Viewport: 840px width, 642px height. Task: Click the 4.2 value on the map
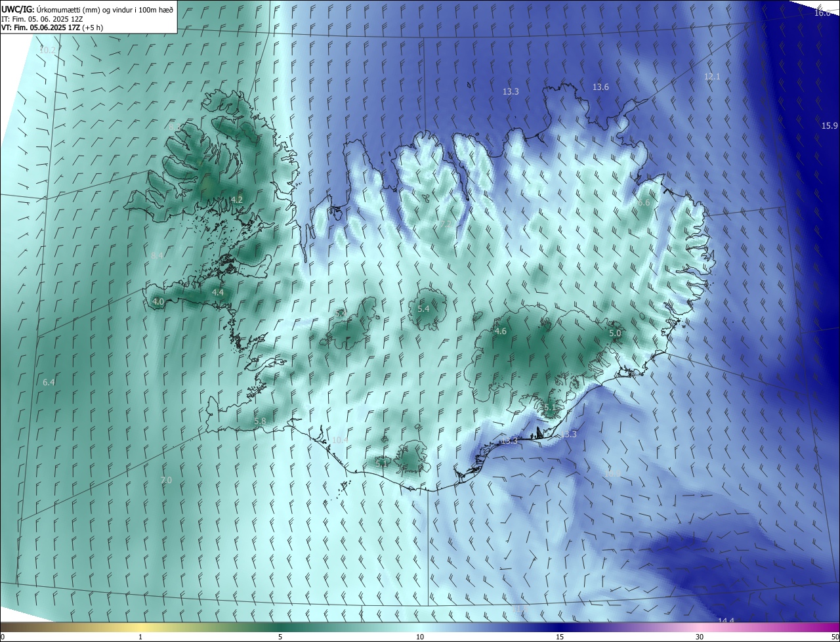pyautogui.click(x=237, y=200)
